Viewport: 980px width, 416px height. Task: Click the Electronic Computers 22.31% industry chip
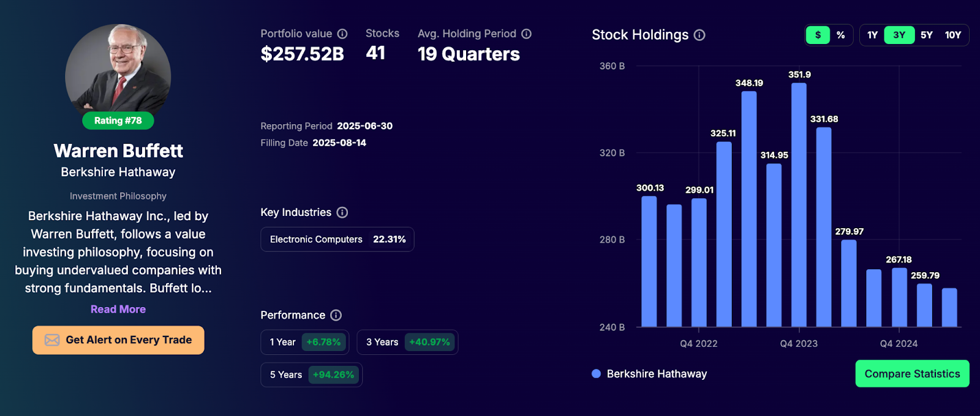pos(337,239)
